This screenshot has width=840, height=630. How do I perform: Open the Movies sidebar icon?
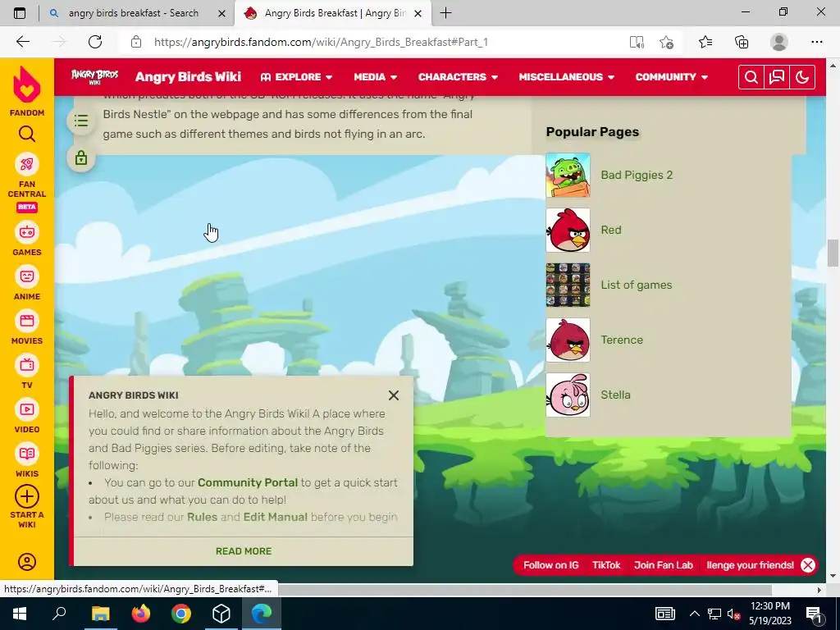pos(27,321)
